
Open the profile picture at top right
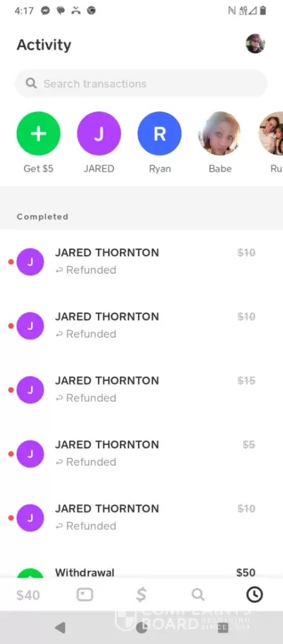[255, 44]
